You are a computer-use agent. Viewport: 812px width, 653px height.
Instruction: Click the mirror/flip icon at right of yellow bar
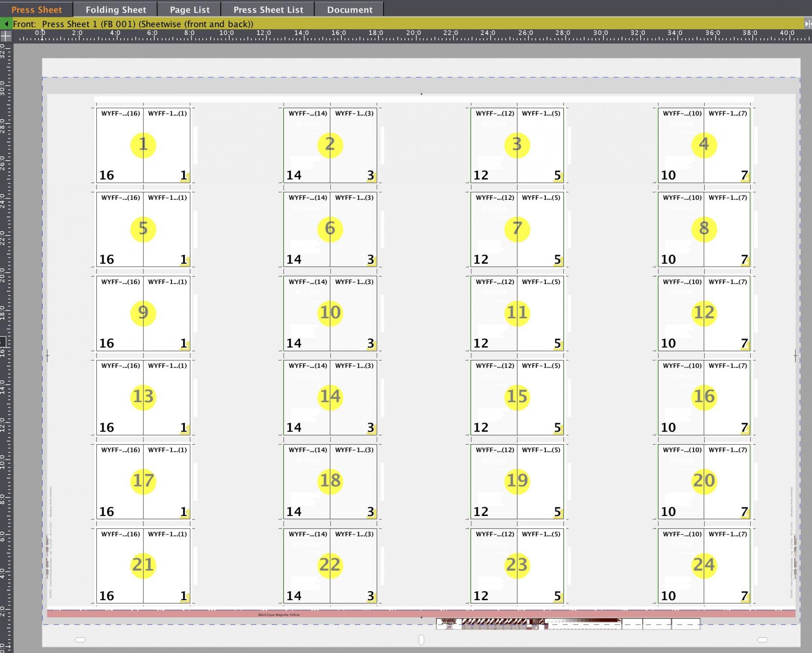click(808, 24)
